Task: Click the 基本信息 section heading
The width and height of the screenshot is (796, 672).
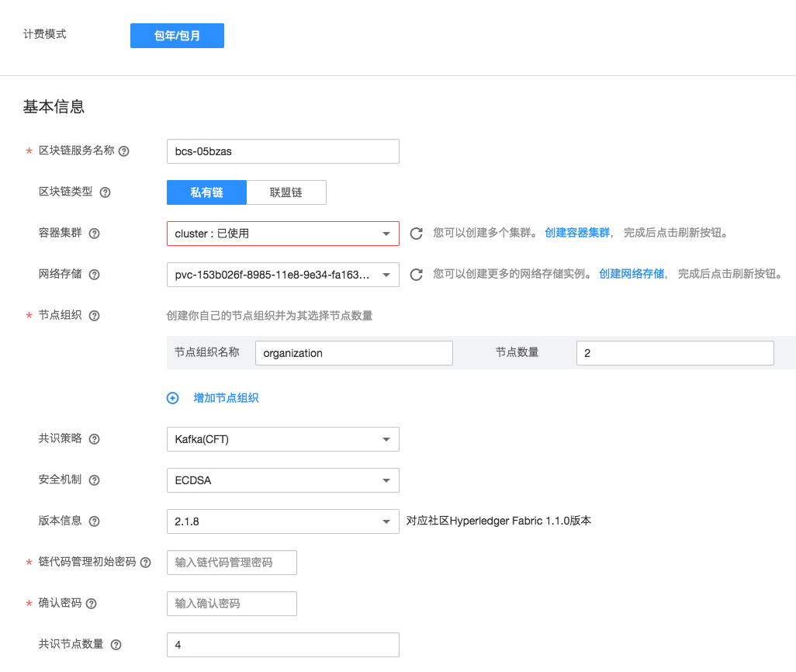Action: pyautogui.click(x=54, y=106)
